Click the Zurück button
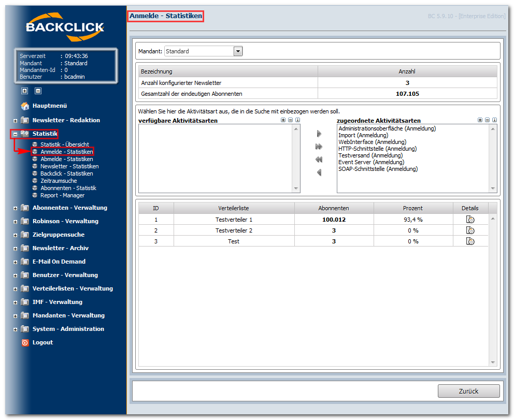This screenshot has height=420, width=514. click(469, 391)
